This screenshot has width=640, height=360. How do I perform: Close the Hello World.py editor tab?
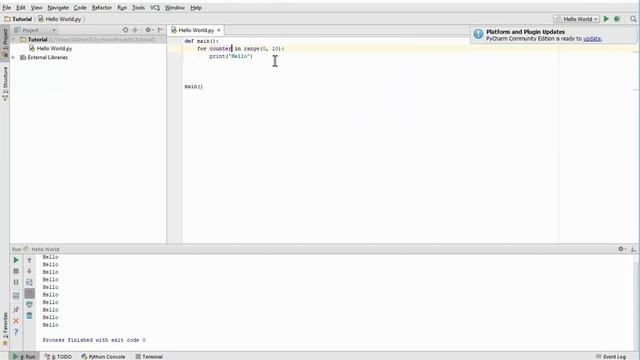click(x=219, y=30)
